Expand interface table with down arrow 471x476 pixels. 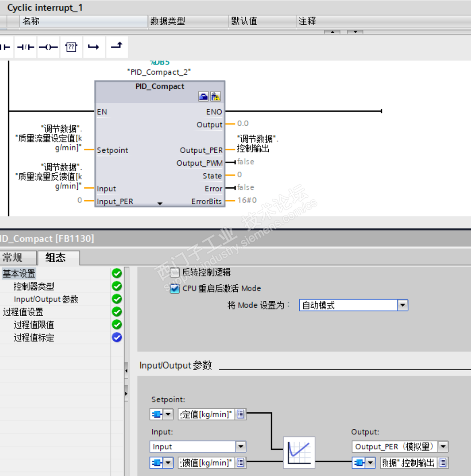355,32
